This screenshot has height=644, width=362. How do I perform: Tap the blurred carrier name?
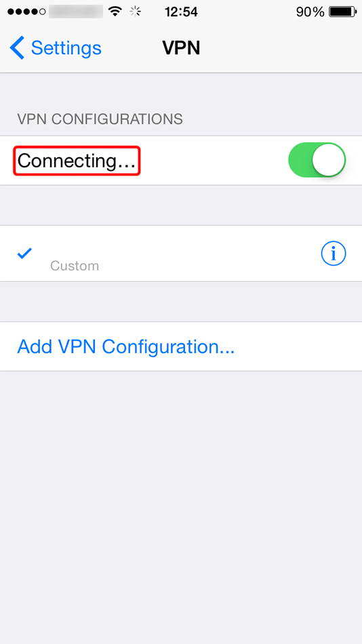click(76, 12)
